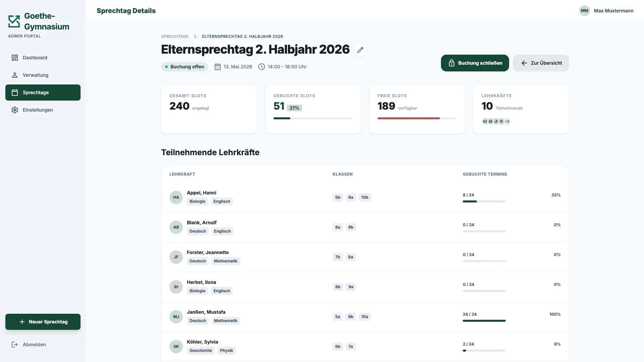Viewport: 644px width, 362px height.
Task: Click the MJ avatar for Janßen, Mustafa
Action: pos(176,317)
